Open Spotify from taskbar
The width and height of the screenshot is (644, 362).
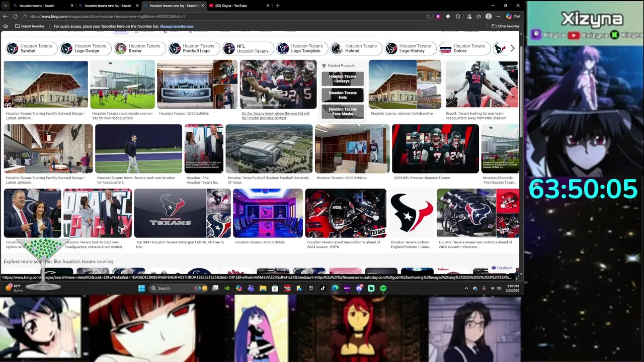pyautogui.click(x=383, y=288)
